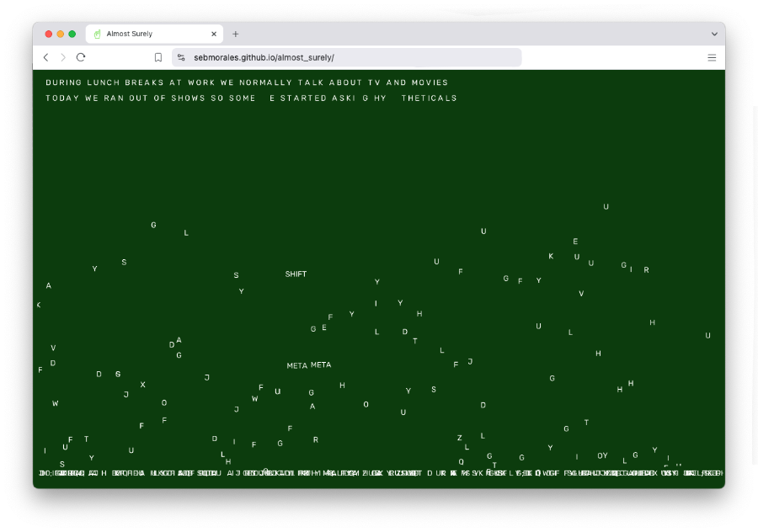The height and width of the screenshot is (532, 758).
Task: Click the text line starting TODAY WE RAN
Action: 251,98
